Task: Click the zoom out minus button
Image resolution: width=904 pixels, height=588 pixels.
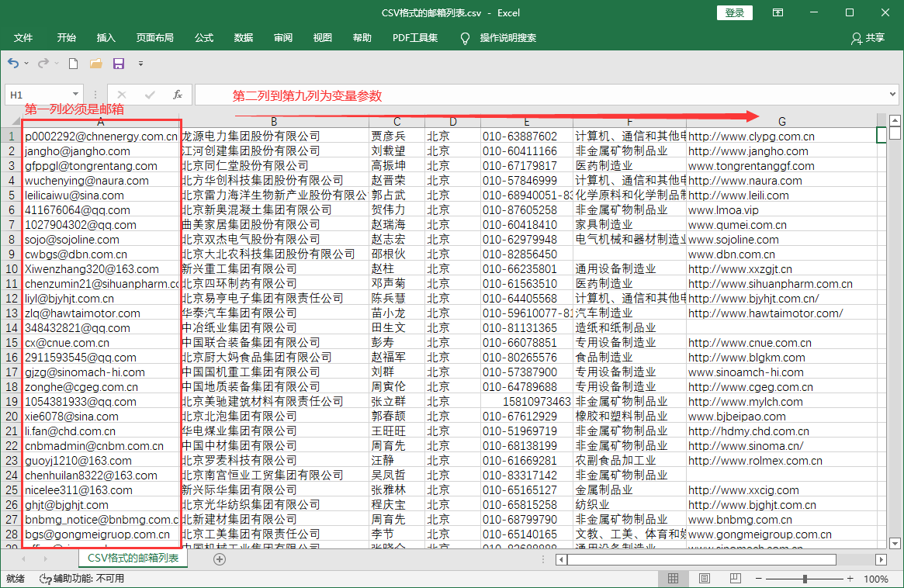Action: point(759,579)
